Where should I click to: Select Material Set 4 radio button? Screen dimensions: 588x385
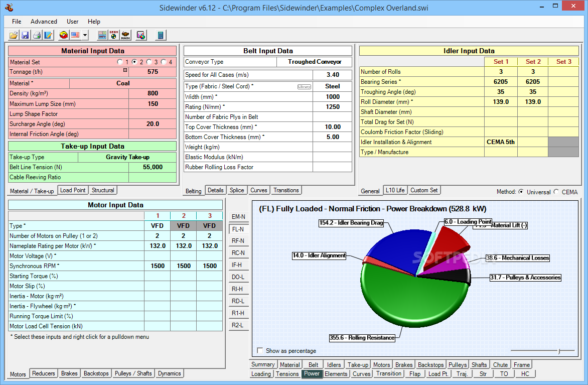click(164, 62)
